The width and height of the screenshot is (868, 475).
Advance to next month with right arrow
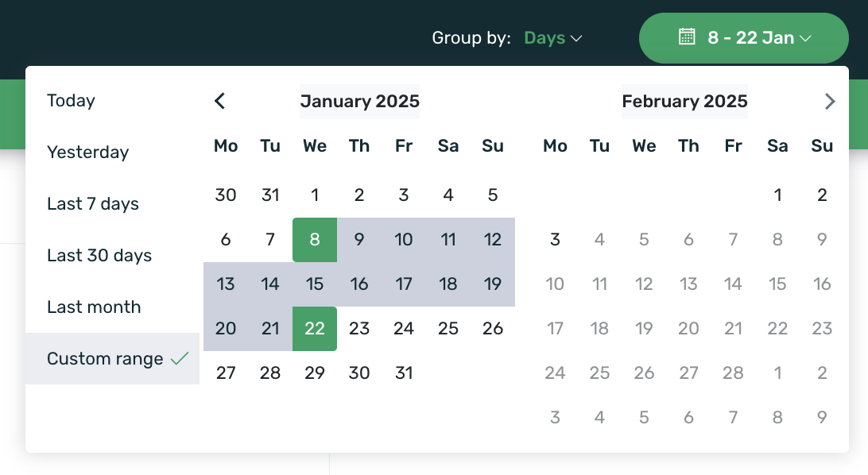point(830,101)
